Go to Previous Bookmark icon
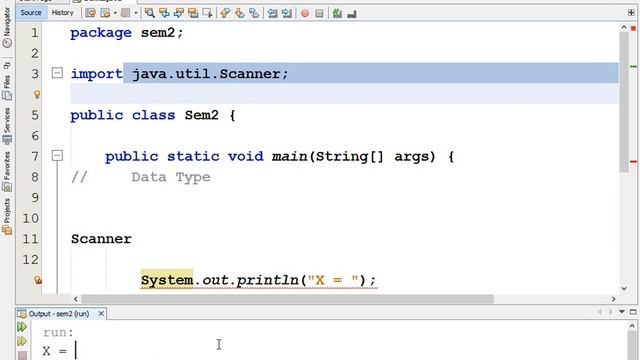Image resolution: width=640 pixels, height=360 pixels. 225,13
